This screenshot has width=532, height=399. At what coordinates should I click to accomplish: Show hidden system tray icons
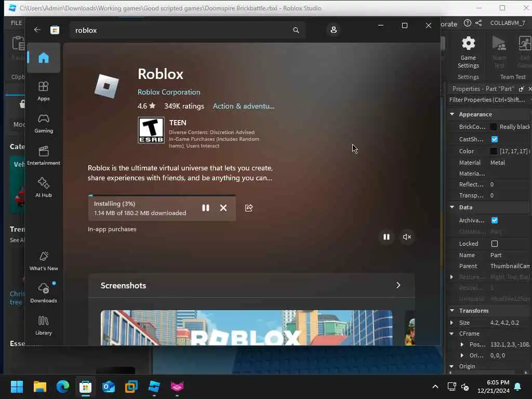[435, 387]
